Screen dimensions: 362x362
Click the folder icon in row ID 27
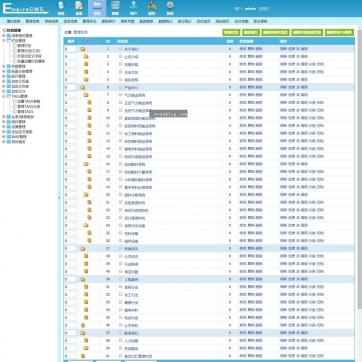point(82,248)
